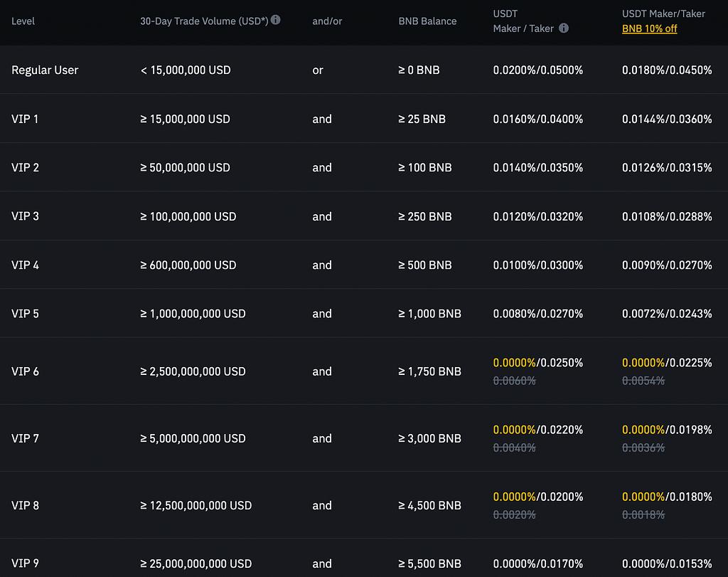Click the struck-through 0.0060% maker fee
Image resolution: width=728 pixels, height=577 pixels.
[514, 381]
